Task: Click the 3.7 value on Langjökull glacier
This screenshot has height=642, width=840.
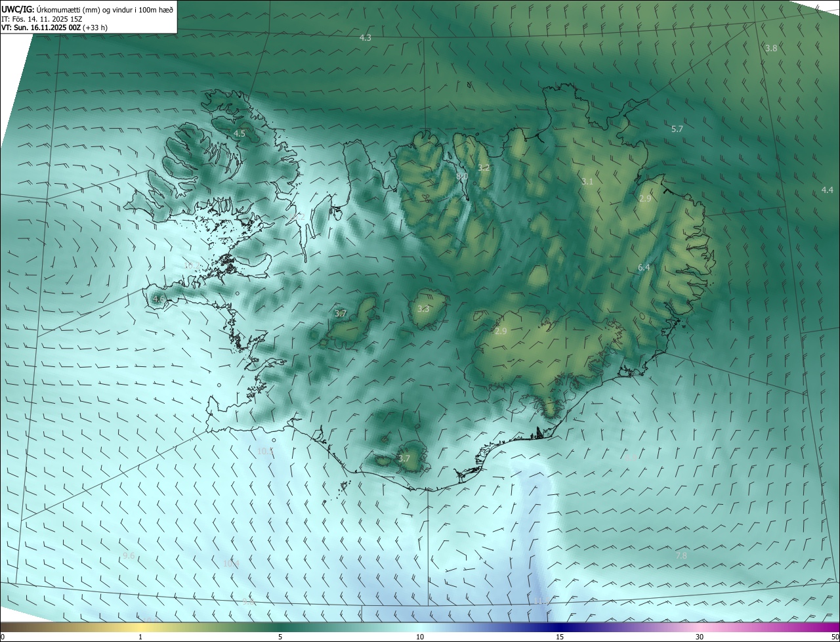Action: (x=341, y=314)
